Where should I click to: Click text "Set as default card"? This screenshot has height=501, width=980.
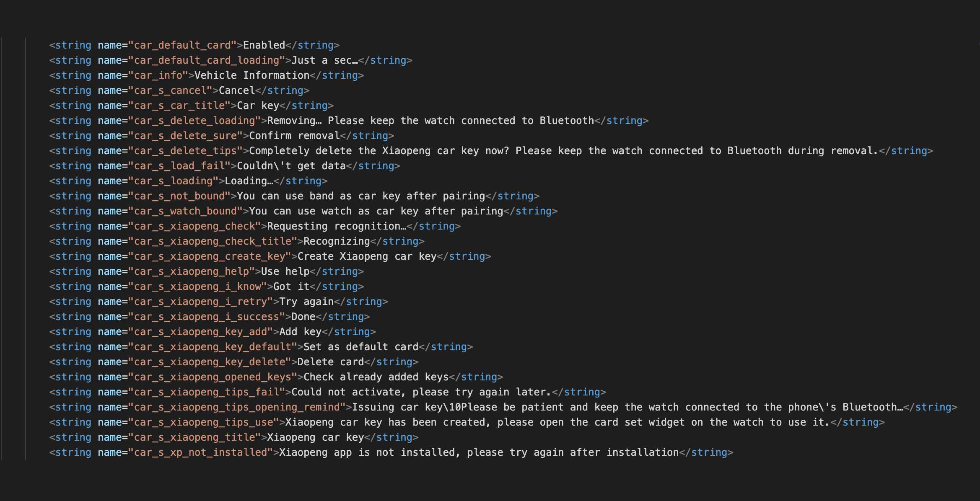click(x=361, y=347)
